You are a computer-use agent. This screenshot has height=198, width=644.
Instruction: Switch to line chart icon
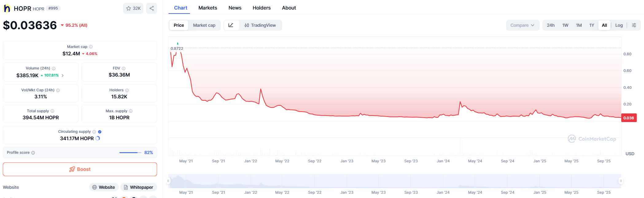click(x=231, y=25)
